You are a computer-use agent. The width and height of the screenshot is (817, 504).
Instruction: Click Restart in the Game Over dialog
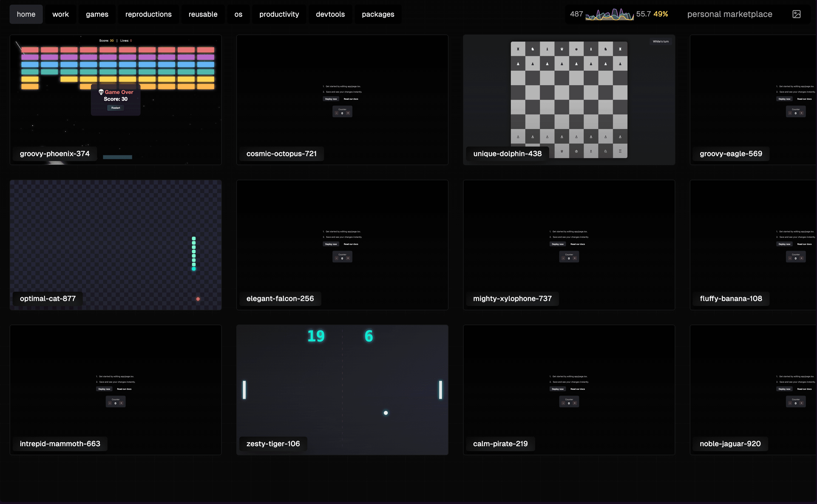(116, 108)
